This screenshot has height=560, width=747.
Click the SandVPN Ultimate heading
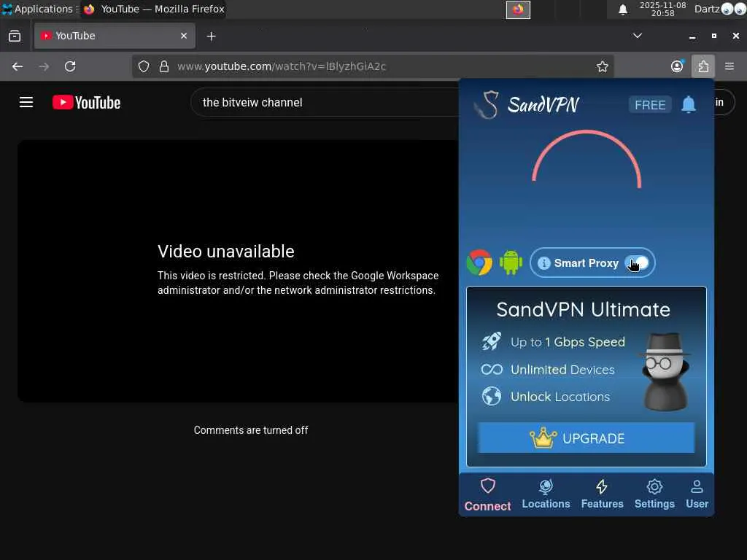pyautogui.click(x=583, y=309)
